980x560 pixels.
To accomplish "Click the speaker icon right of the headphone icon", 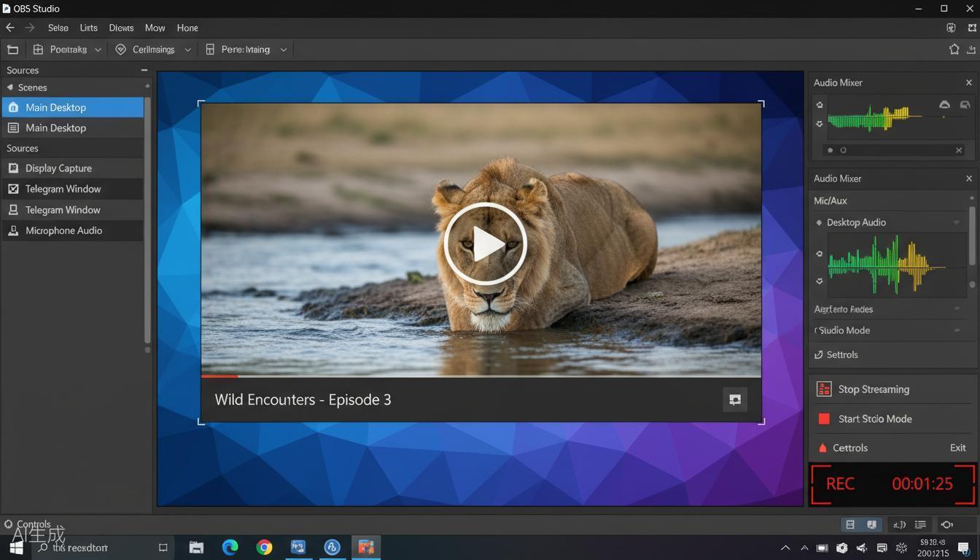I will pyautogui.click(x=965, y=105).
